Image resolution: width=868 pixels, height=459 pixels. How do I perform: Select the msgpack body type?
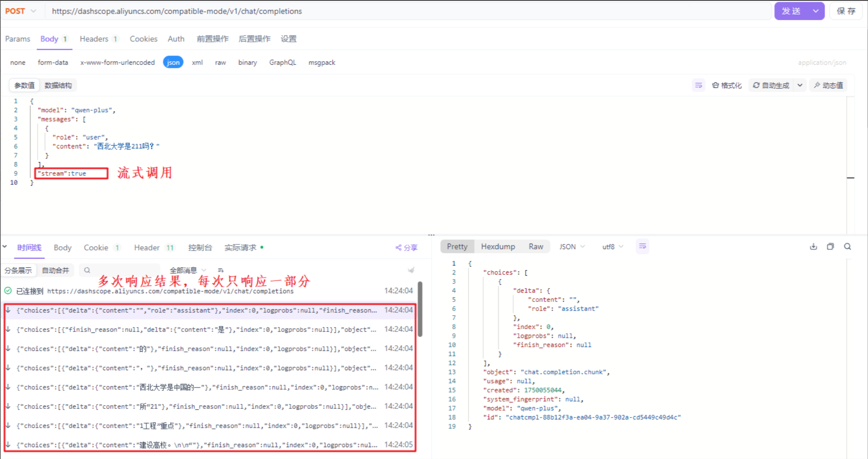(x=322, y=62)
